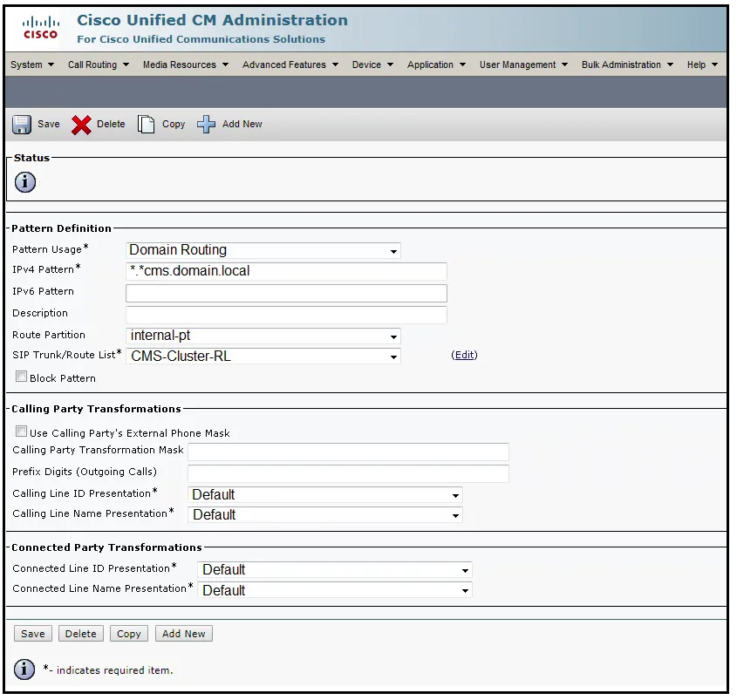
Task: Click the red X Delete icon
Action: pyautogui.click(x=81, y=125)
